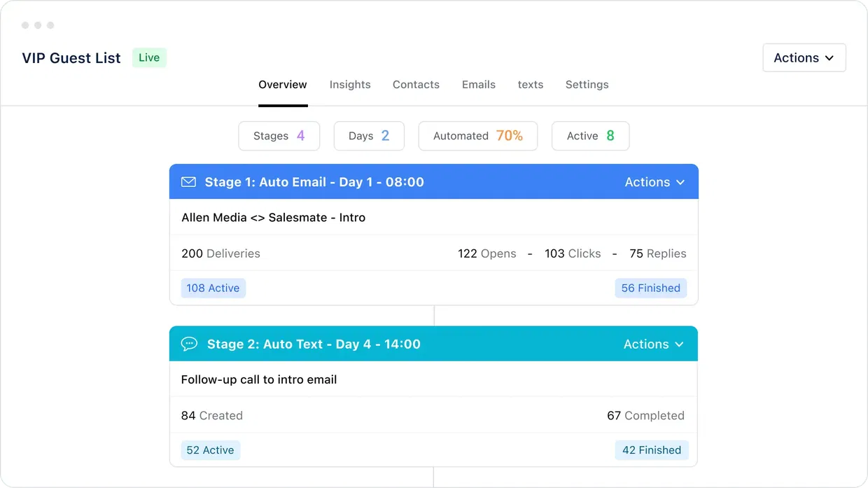Click the 108 Active badge on Stage 1
This screenshot has width=868, height=488.
click(213, 288)
